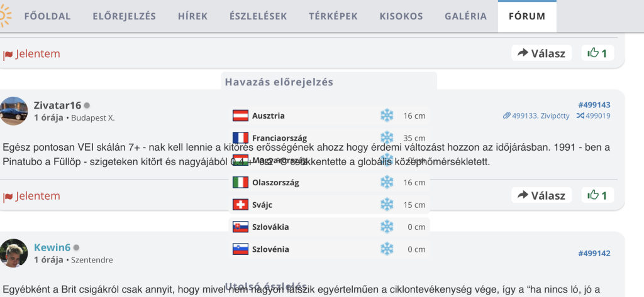Click the France flag icon
Image resolution: width=644 pixels, height=297 pixels.
(240, 138)
